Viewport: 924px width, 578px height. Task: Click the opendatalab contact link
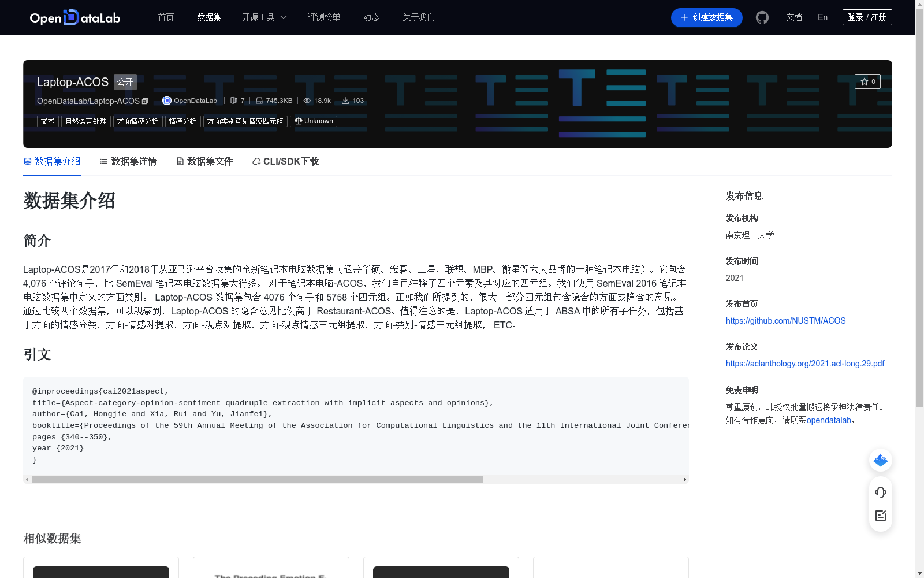coord(829,420)
